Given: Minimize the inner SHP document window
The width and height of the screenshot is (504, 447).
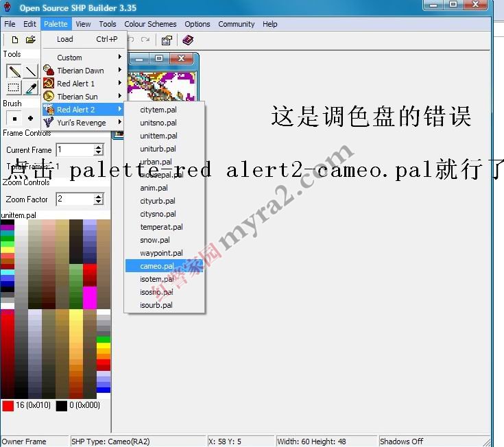Looking at the screenshot, I should pos(139,58).
